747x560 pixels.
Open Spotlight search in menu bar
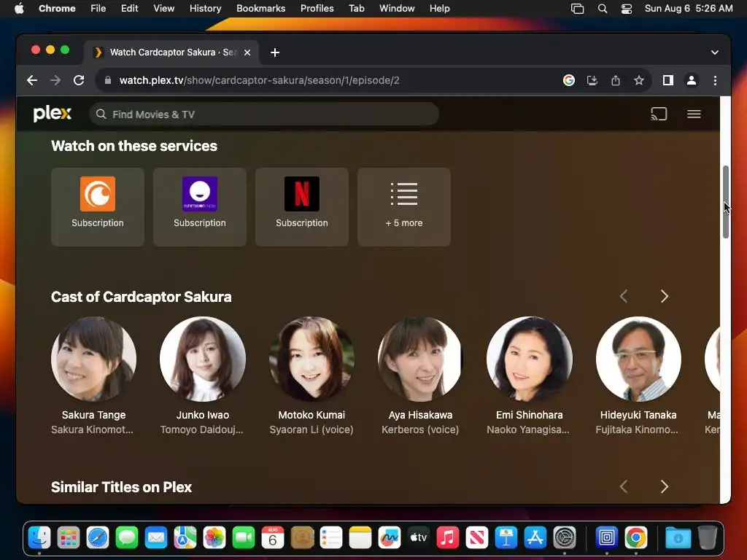click(x=602, y=8)
